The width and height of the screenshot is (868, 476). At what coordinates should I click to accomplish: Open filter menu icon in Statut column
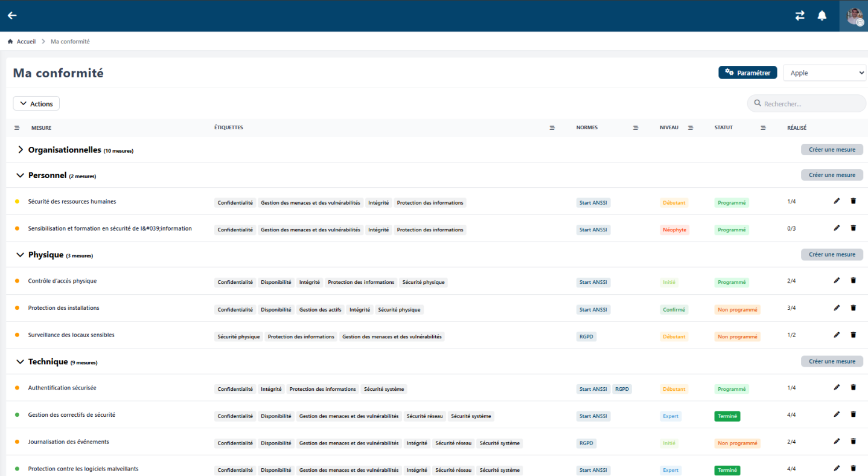pyautogui.click(x=763, y=128)
